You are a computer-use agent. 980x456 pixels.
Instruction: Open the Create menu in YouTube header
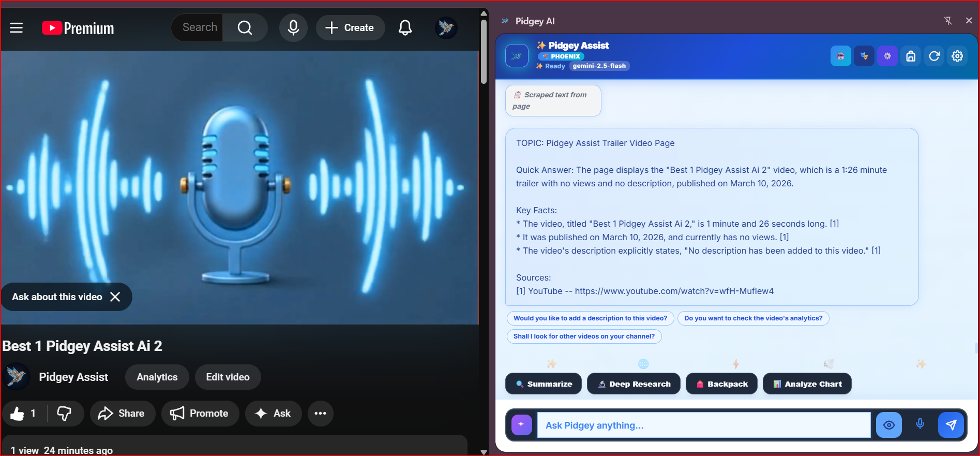pos(350,27)
